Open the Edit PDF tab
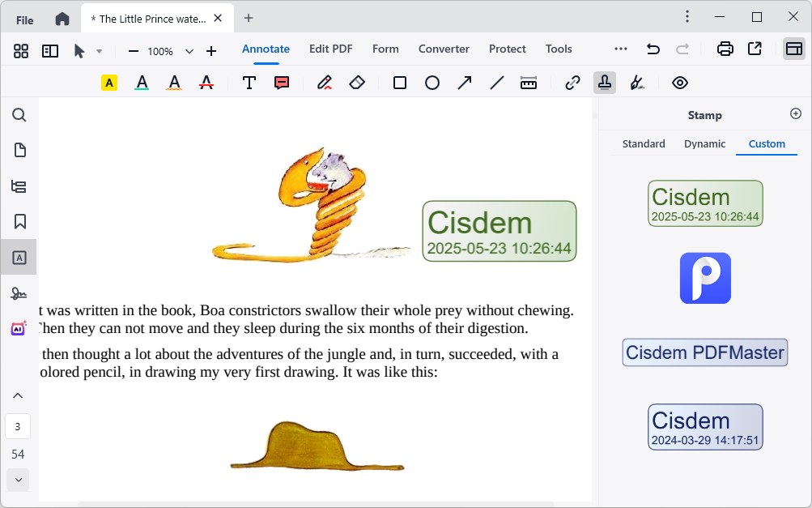Screen dimensions: 812x508 coord(330,49)
